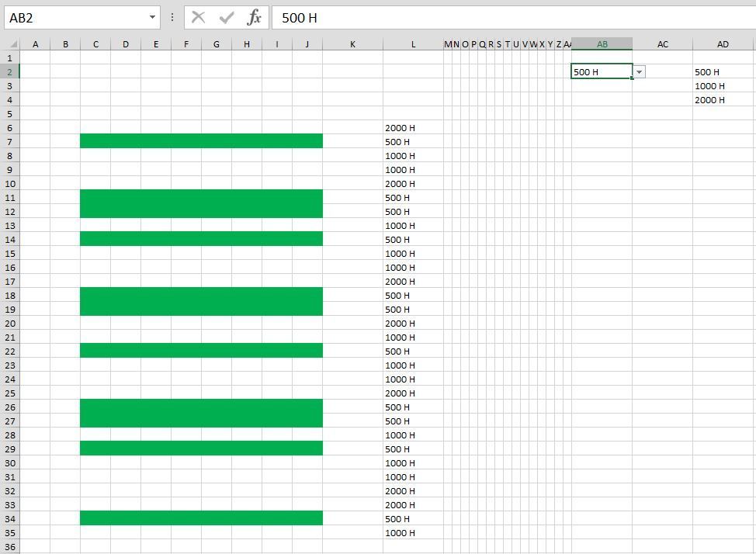The image size is (756, 554).
Task: Select row header 20
Action: [9, 324]
